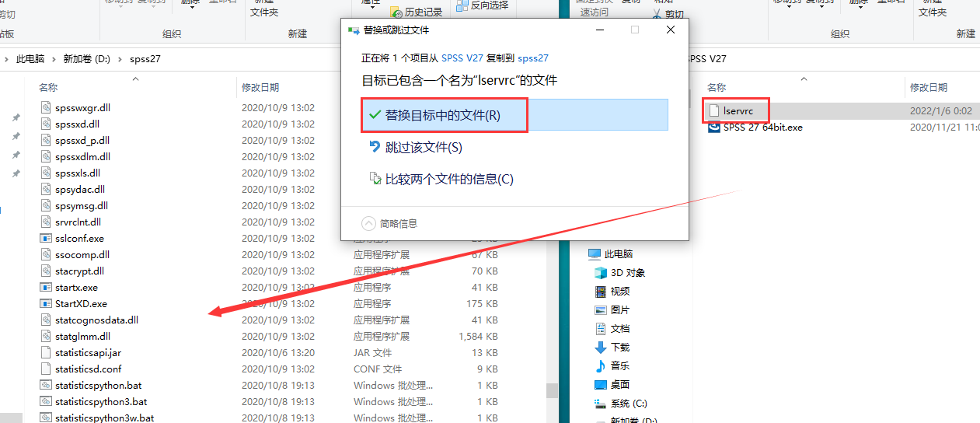Click 新加卷 (D:) in the address breadcrumb
980x423 pixels.
(x=85, y=59)
